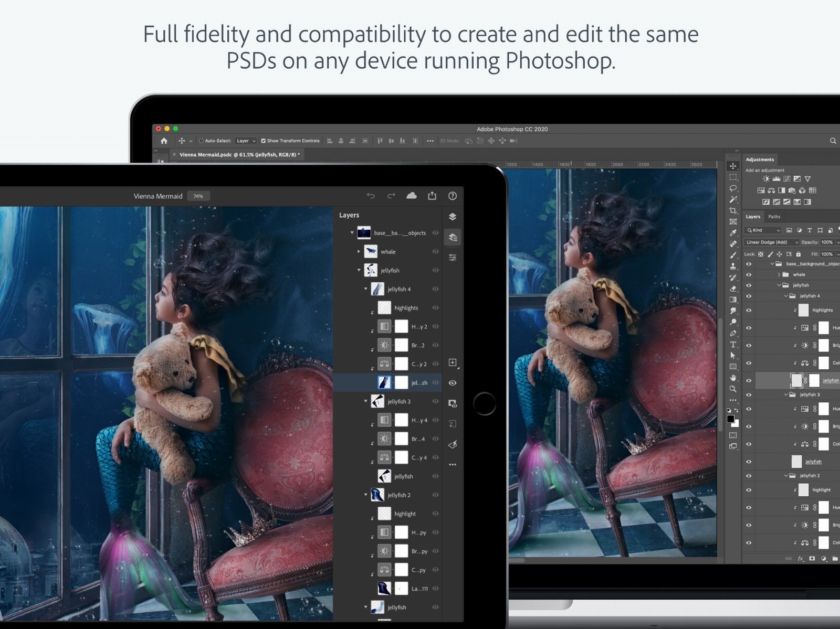Select the Crop tool
The height and width of the screenshot is (629, 840).
[733, 210]
